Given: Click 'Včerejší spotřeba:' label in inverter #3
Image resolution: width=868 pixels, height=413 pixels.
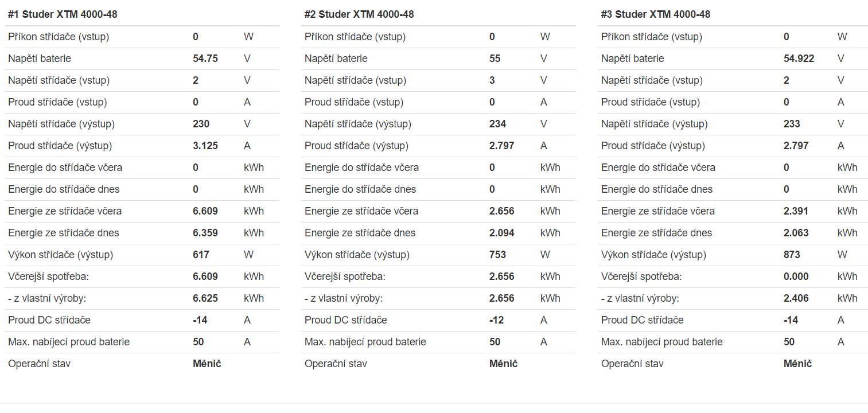Looking at the screenshot, I should 641,276.
